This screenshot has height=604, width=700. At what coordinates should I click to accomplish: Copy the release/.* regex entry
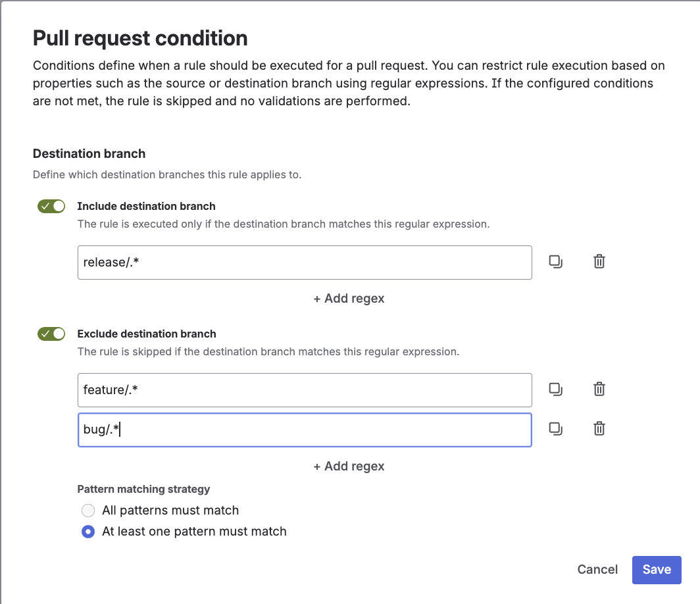tap(555, 262)
